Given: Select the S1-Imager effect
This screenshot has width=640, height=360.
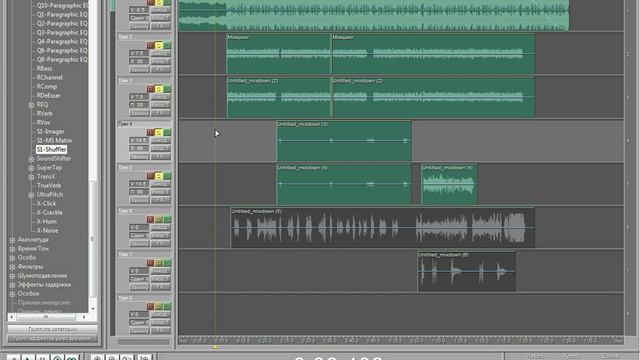Looking at the screenshot, I should tap(51, 131).
